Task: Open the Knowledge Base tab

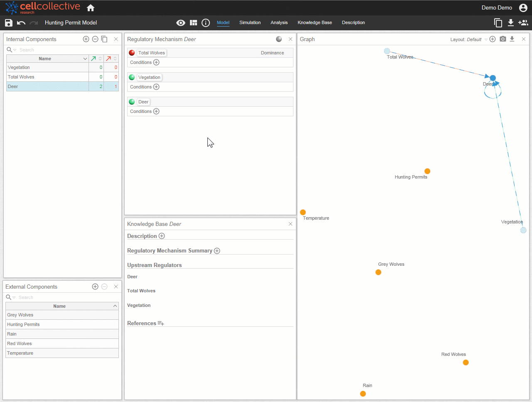Action: (315, 23)
